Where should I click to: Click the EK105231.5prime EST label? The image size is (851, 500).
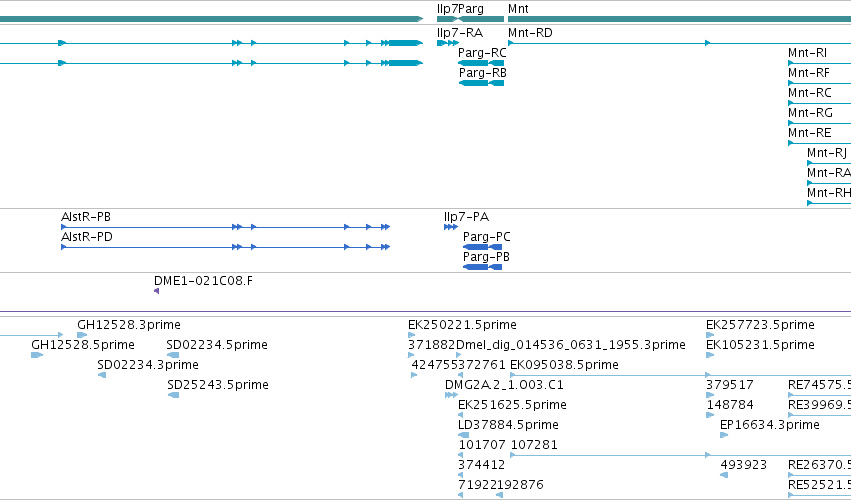(x=760, y=345)
